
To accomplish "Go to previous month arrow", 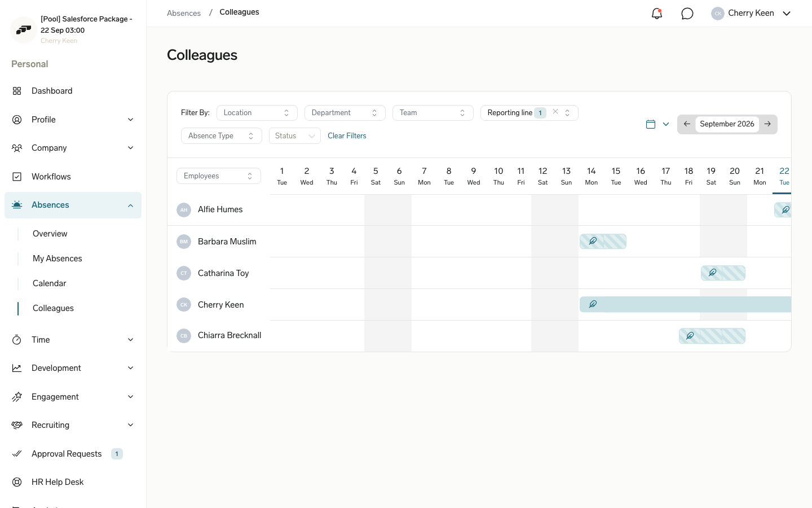I will coord(687,124).
